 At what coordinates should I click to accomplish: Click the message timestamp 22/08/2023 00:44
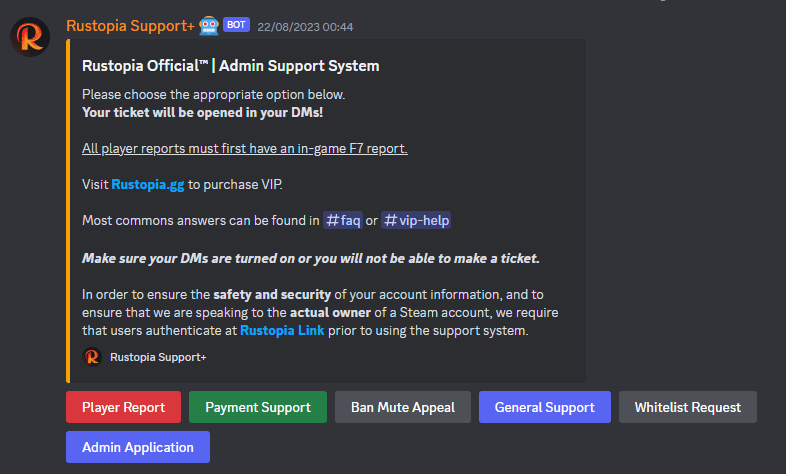[x=305, y=27]
